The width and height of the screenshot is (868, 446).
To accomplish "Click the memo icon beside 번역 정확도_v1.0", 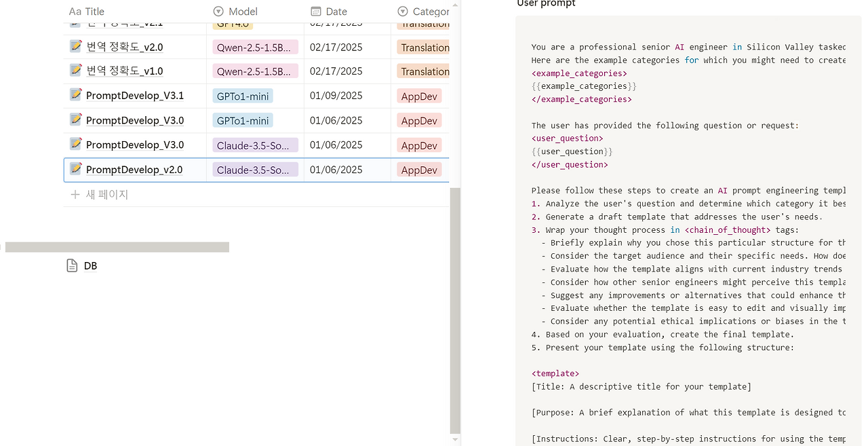I will [x=76, y=71].
